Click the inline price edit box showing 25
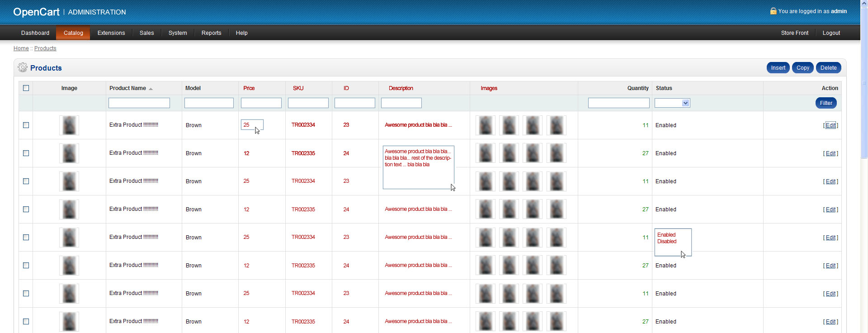The height and width of the screenshot is (333, 868). pos(252,125)
